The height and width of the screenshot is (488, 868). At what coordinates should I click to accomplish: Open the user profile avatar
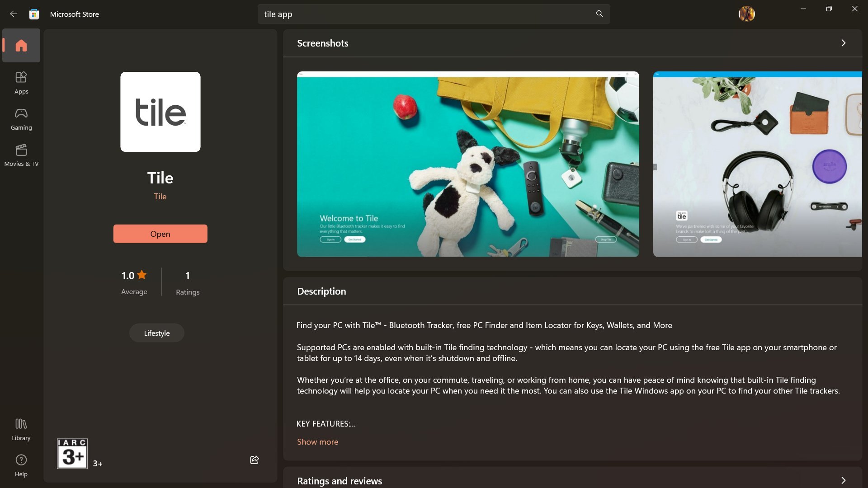(x=746, y=14)
